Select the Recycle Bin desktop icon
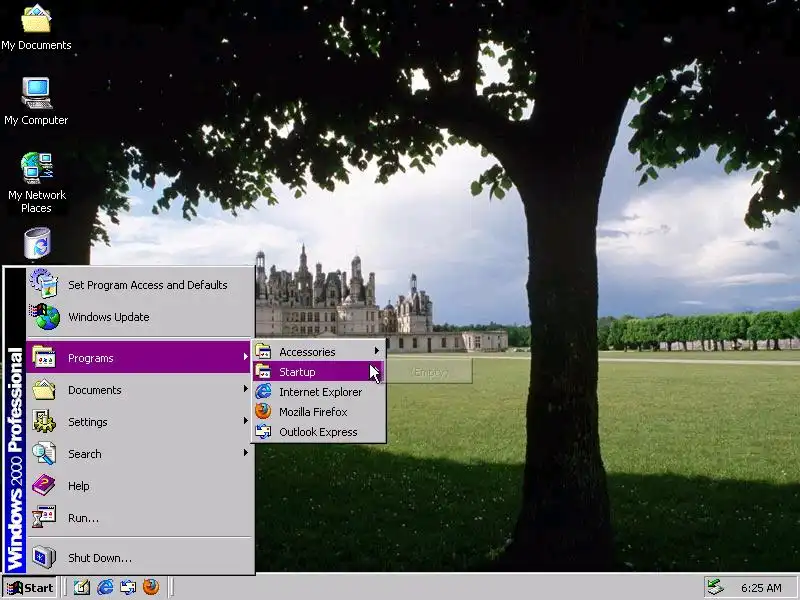The image size is (800, 600). 37,244
